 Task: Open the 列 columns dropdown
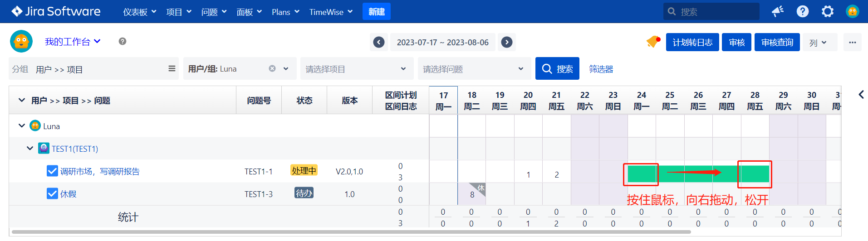coord(819,43)
